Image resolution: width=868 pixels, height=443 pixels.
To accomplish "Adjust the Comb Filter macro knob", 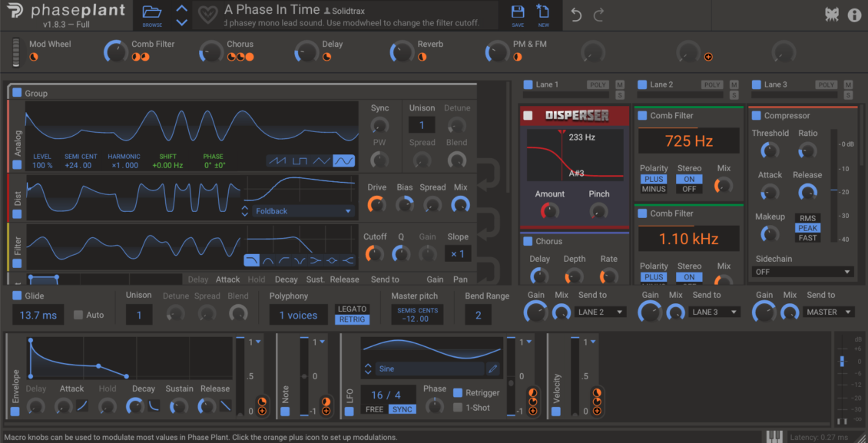I will coord(116,51).
